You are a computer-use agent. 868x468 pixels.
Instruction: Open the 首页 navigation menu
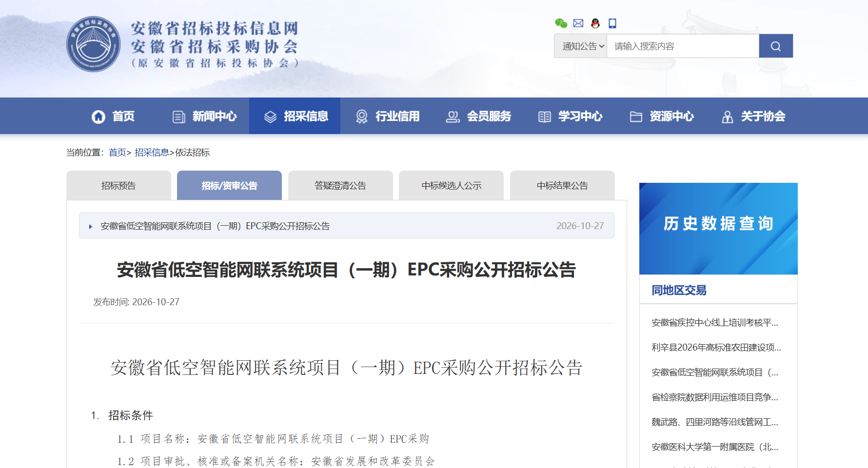click(x=112, y=116)
